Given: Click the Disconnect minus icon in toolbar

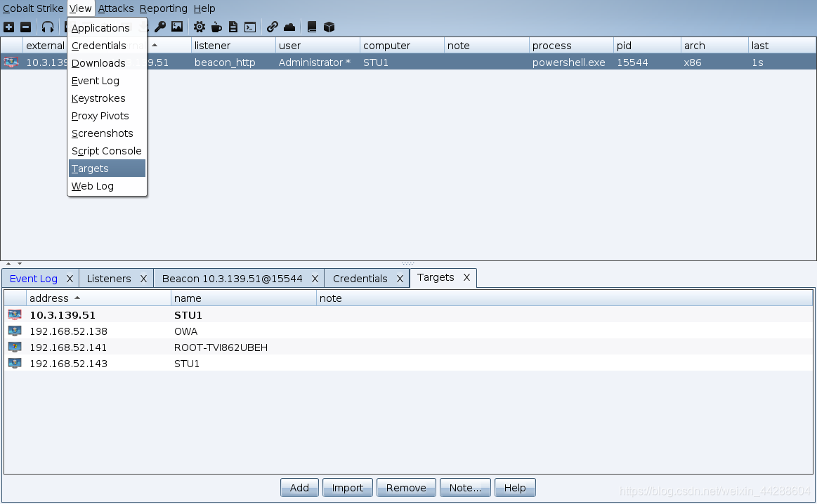Looking at the screenshot, I should coord(25,27).
